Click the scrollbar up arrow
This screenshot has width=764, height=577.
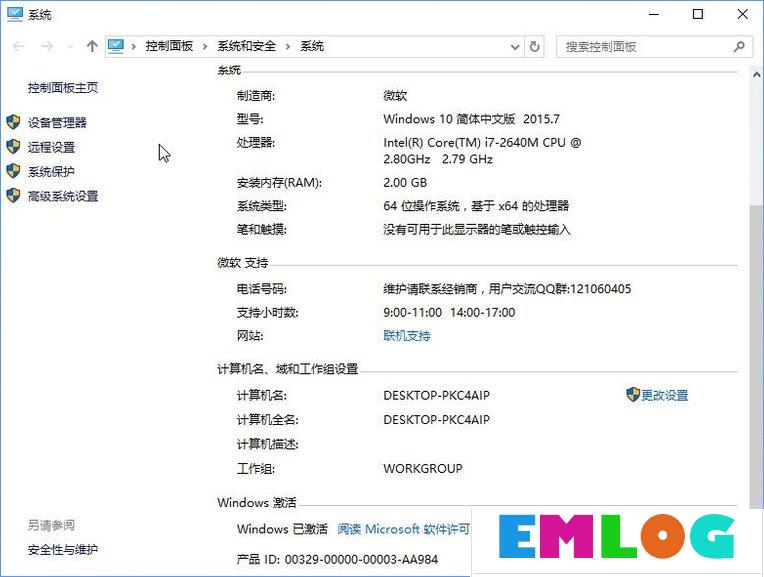click(757, 75)
